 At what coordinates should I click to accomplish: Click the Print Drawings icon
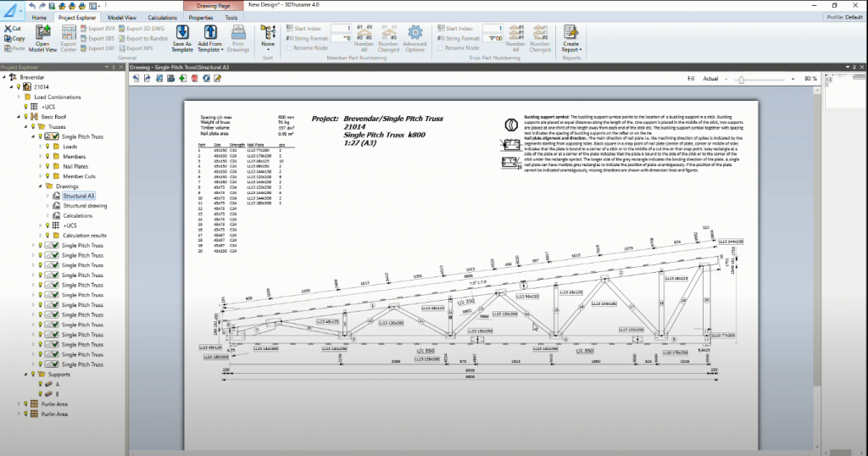(238, 33)
